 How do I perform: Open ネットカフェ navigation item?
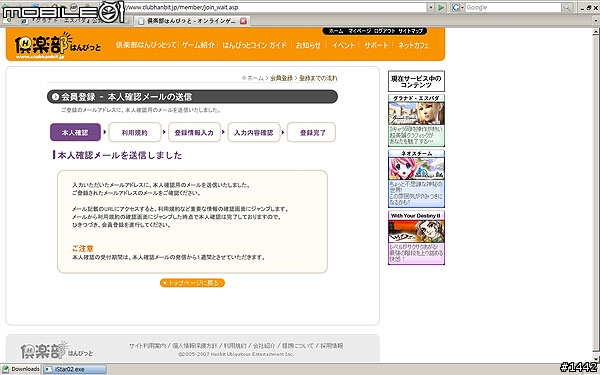click(x=413, y=45)
